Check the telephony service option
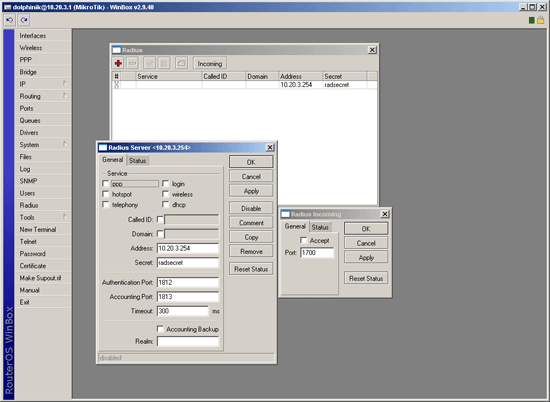Image resolution: width=550 pixels, height=402 pixels. pos(106,205)
